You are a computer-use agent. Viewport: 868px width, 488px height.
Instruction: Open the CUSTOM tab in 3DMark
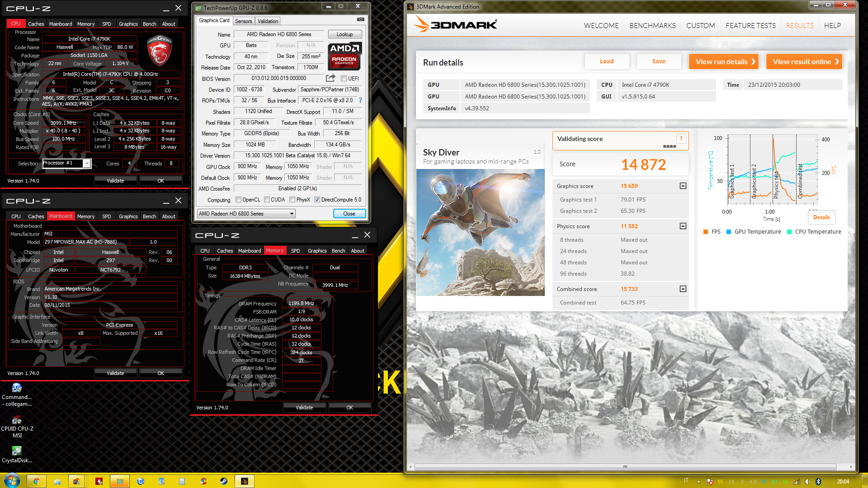pyautogui.click(x=700, y=26)
